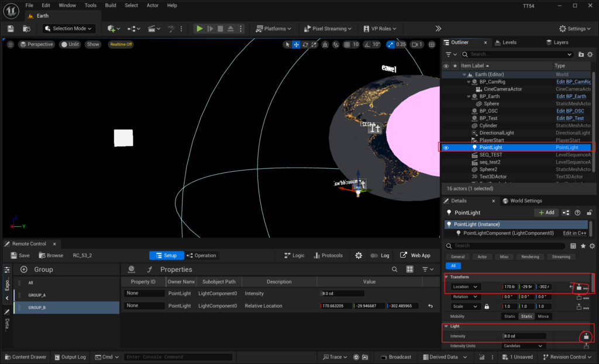Image resolution: width=599 pixels, height=364 pixels.
Task: Activate the Select objects cursor tool in viewport
Action: click(x=287, y=44)
